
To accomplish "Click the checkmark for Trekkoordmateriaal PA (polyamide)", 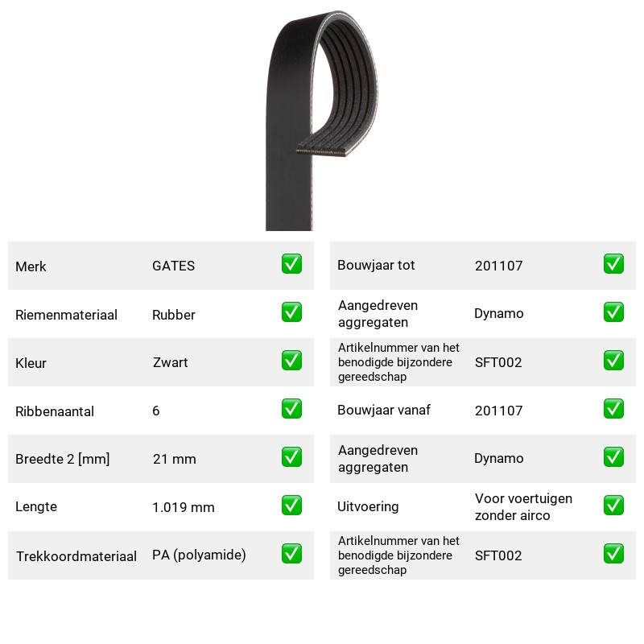I will 291,554.
